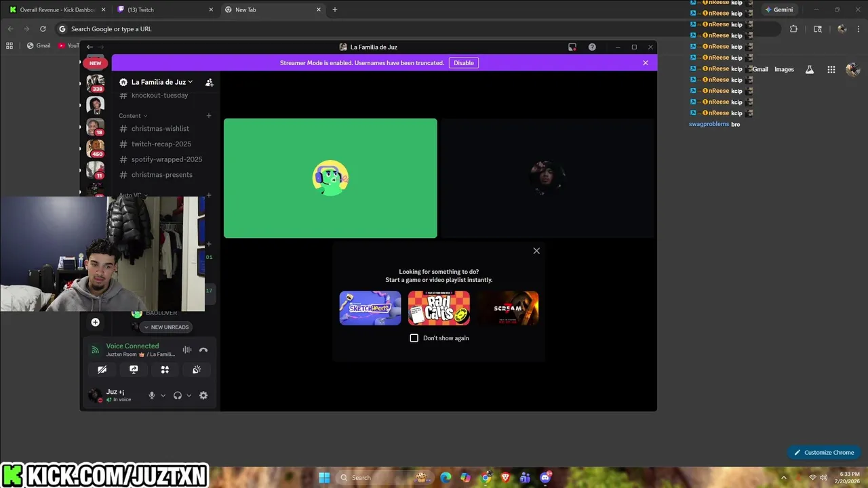
Task: Switch to the Twitch browser tab
Action: pos(165,9)
